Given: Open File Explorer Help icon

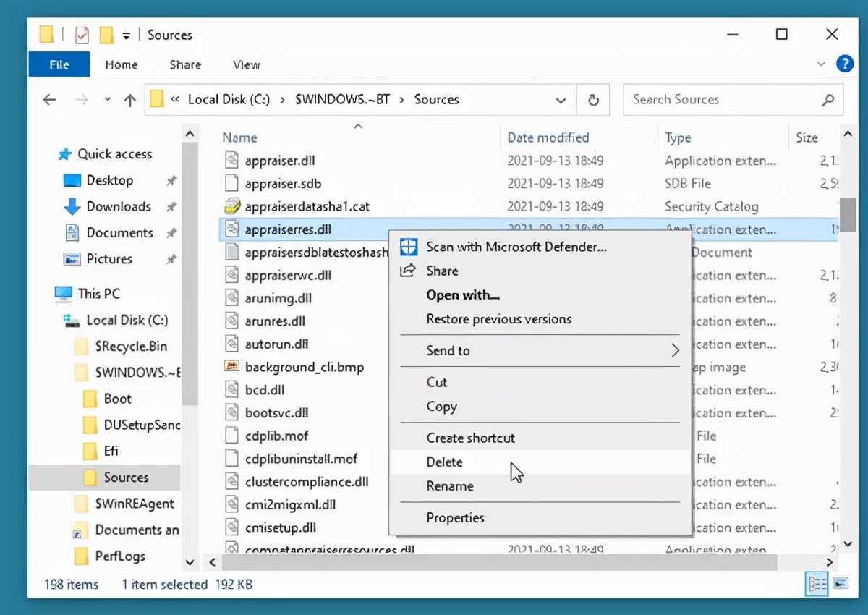Looking at the screenshot, I should [x=844, y=64].
